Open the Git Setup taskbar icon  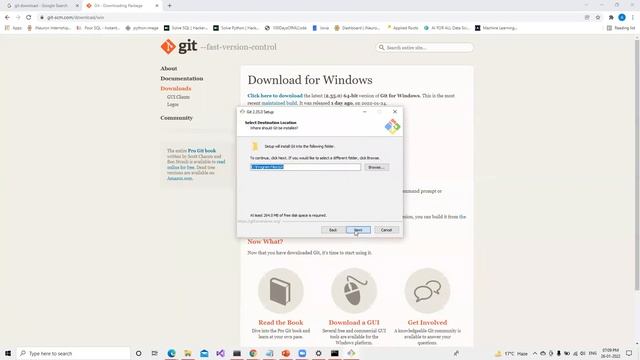coord(351,353)
